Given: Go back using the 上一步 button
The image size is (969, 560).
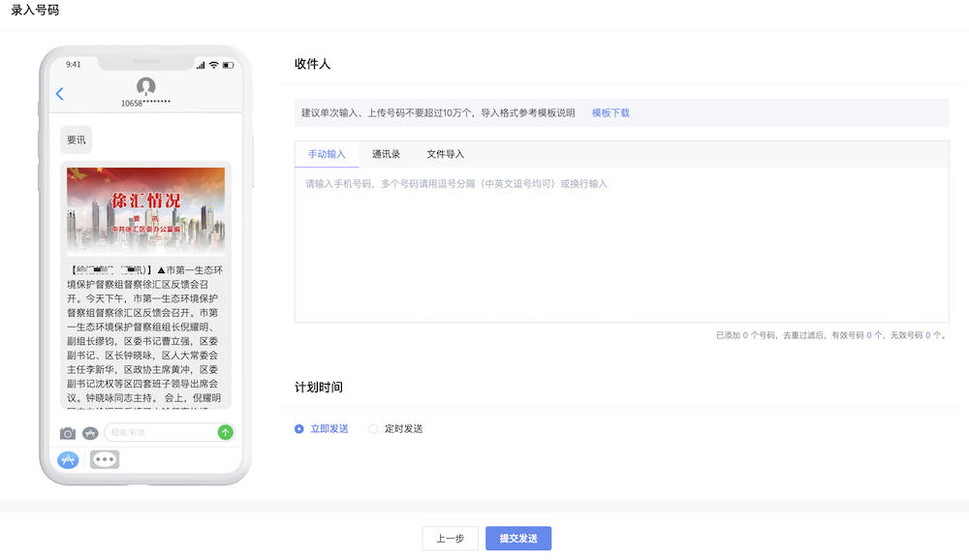Looking at the screenshot, I should pos(450,538).
